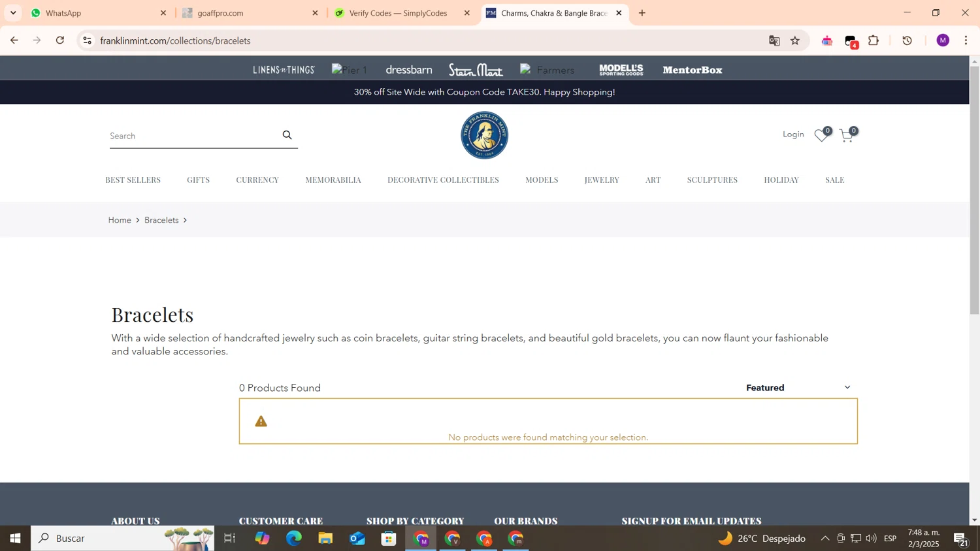Open a new browser tab

tap(642, 13)
